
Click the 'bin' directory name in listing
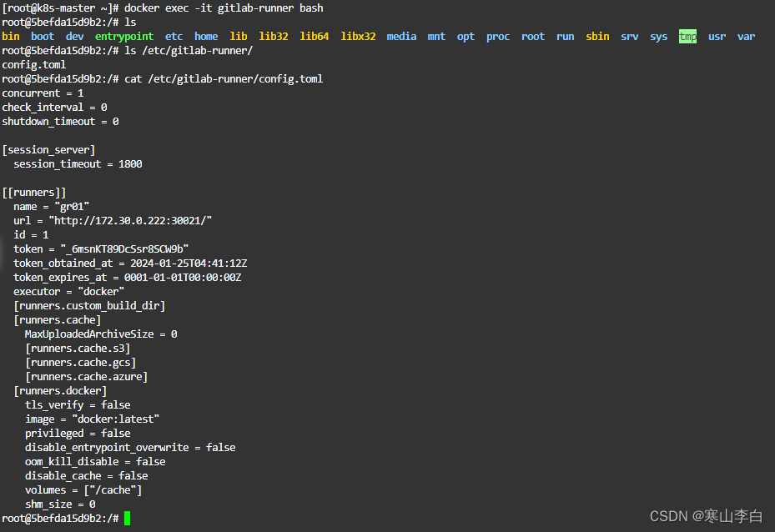point(11,37)
